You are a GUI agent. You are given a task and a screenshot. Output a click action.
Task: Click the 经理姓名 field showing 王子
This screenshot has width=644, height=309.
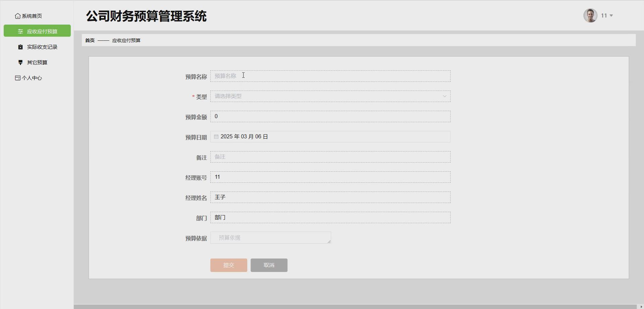[330, 197]
